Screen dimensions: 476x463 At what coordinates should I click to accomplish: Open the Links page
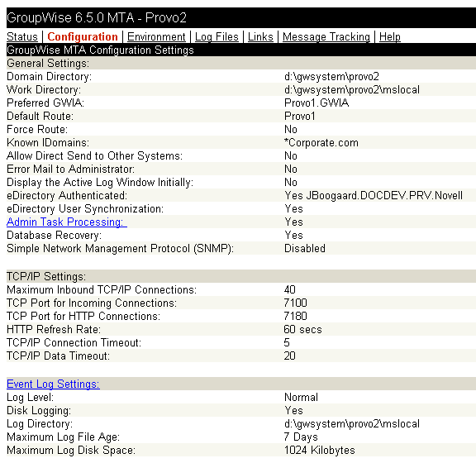click(260, 36)
